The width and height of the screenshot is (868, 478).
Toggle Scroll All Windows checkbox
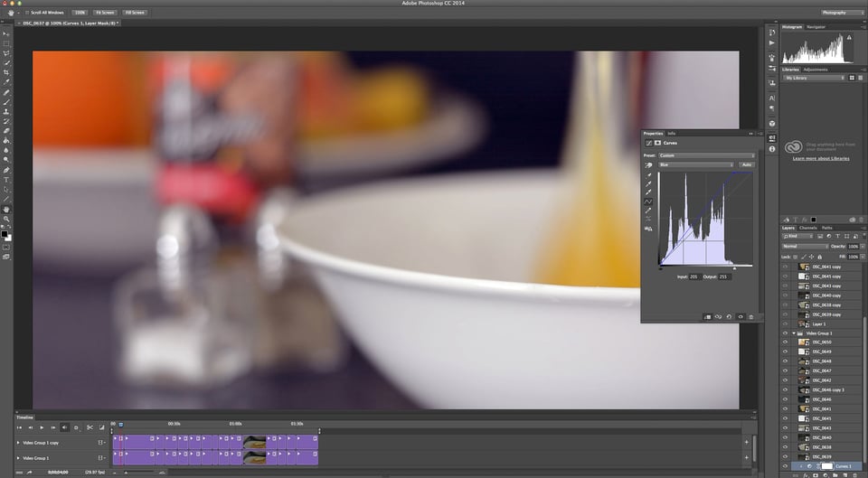(26, 12)
